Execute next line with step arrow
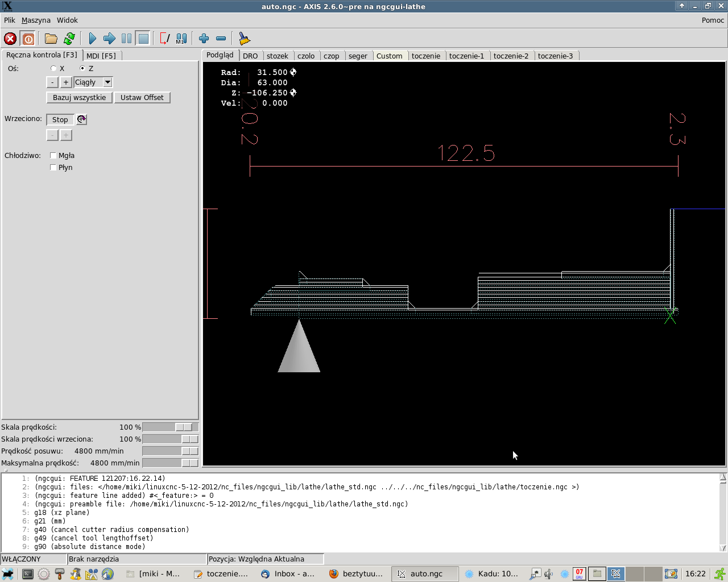728x582 pixels. [109, 39]
